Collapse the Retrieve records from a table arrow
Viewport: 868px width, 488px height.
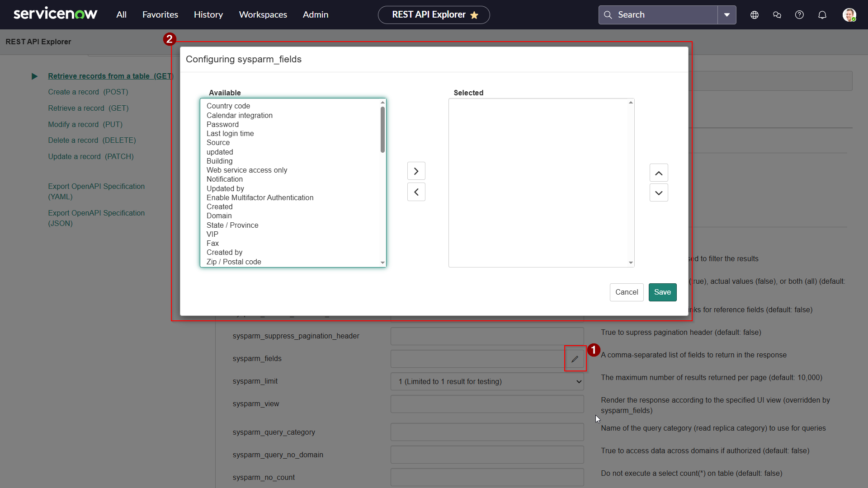point(34,76)
